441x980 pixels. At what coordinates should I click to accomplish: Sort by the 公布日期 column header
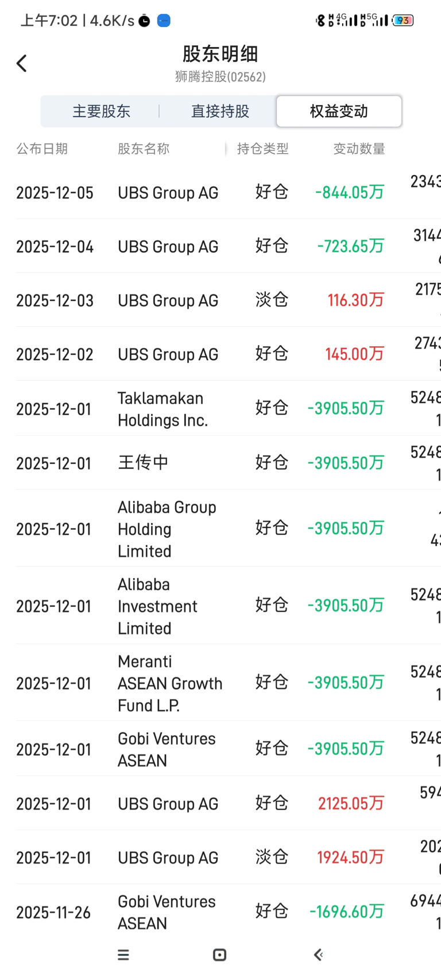tap(42, 149)
